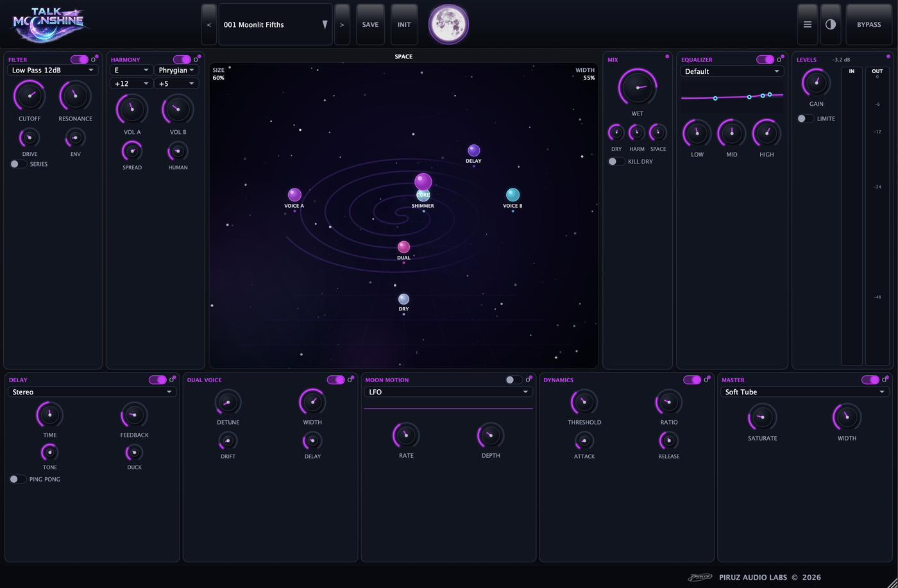Open the Master Soft Tube dropdown
This screenshot has width=898, height=588.
click(805, 392)
